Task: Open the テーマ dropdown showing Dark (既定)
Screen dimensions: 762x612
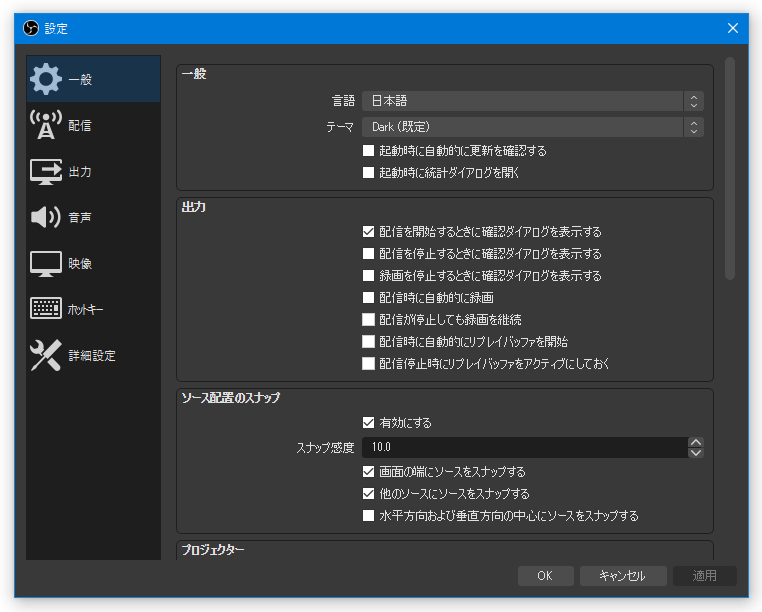Action: [533, 127]
